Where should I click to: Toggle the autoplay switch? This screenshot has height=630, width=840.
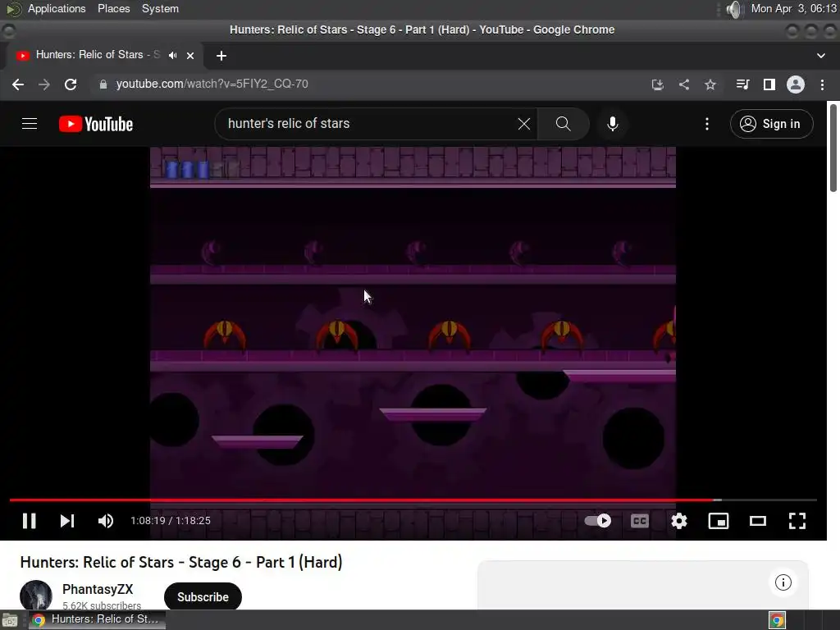[598, 521]
